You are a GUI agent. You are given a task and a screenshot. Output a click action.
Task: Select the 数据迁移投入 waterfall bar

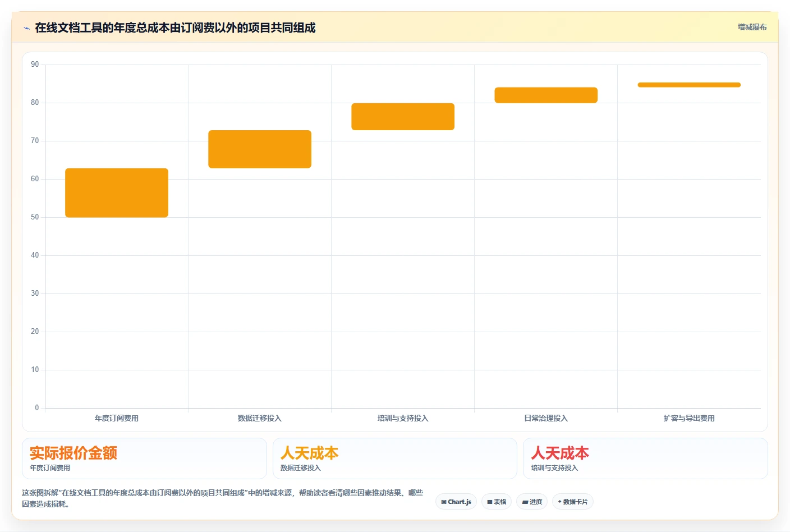[x=260, y=149]
